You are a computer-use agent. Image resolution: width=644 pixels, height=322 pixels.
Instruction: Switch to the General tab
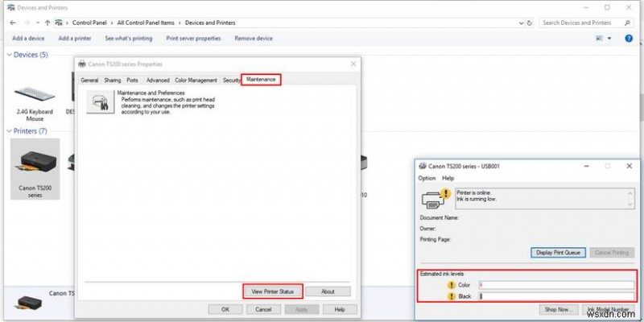coord(89,80)
